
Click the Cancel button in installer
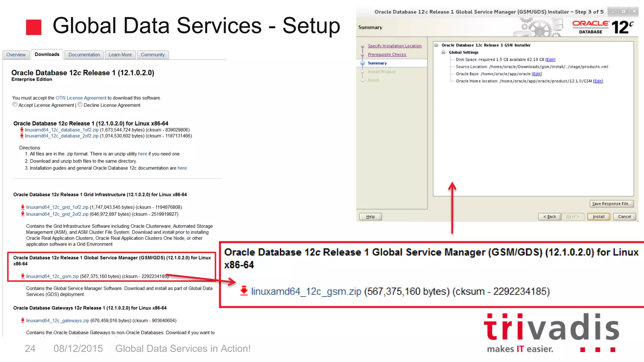click(624, 217)
